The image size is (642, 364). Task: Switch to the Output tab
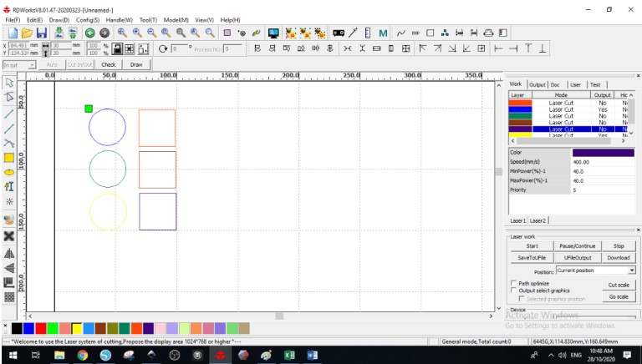[538, 84]
